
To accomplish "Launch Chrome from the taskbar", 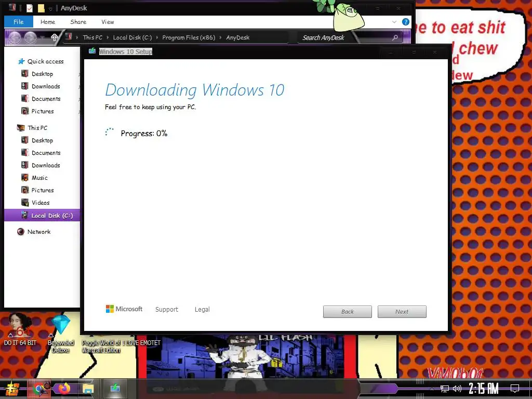I will (40, 389).
